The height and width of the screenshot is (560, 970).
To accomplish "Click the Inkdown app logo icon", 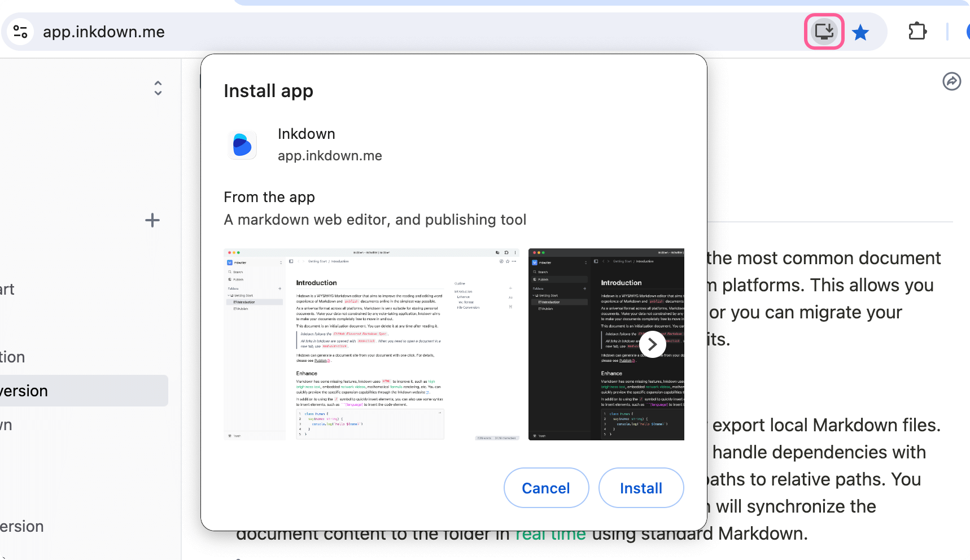I will 242,145.
